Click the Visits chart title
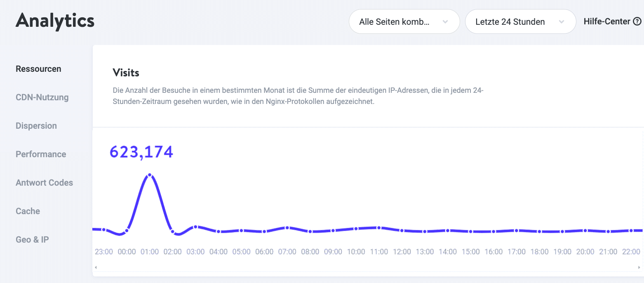The width and height of the screenshot is (644, 283). pos(126,72)
